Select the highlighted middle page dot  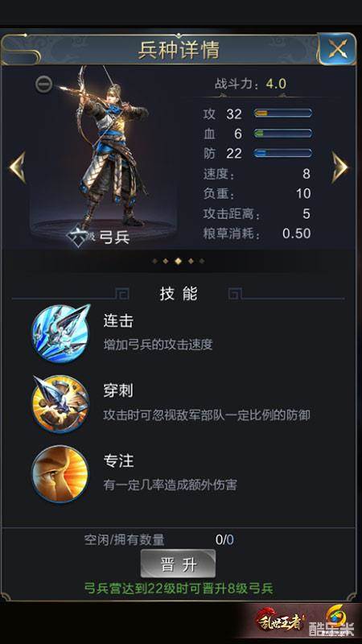[178, 261]
